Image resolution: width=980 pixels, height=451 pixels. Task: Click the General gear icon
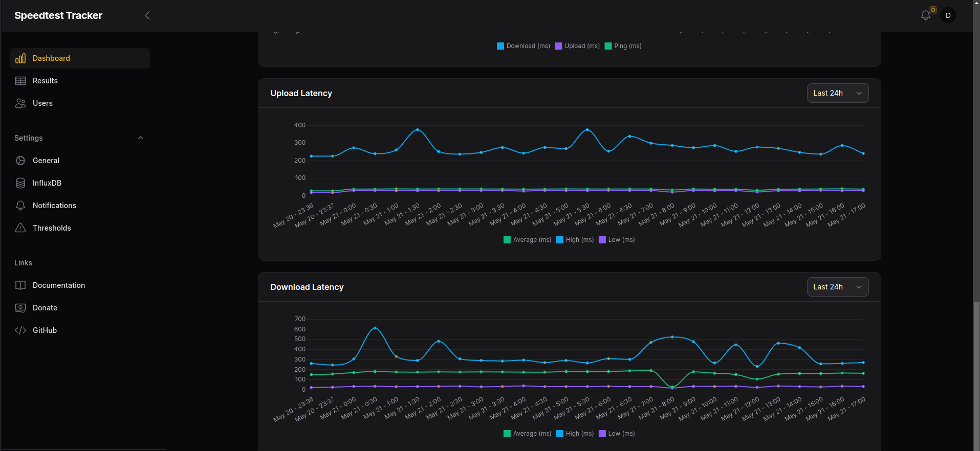pyautogui.click(x=20, y=161)
